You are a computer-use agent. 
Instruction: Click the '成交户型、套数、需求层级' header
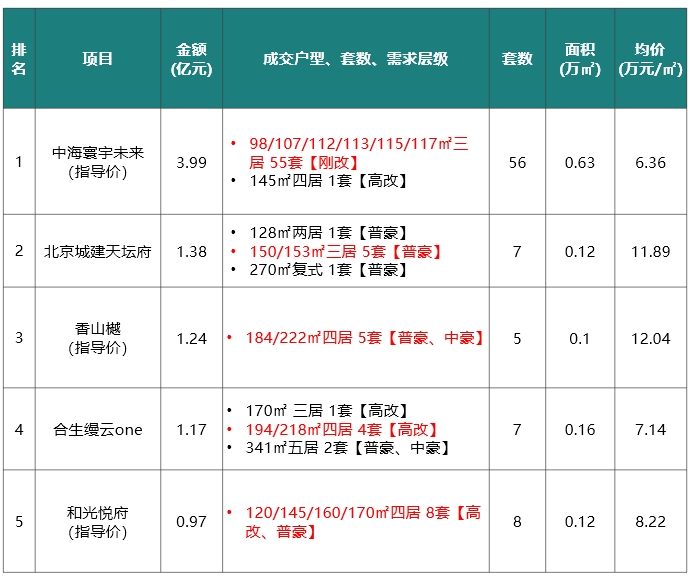click(x=356, y=59)
